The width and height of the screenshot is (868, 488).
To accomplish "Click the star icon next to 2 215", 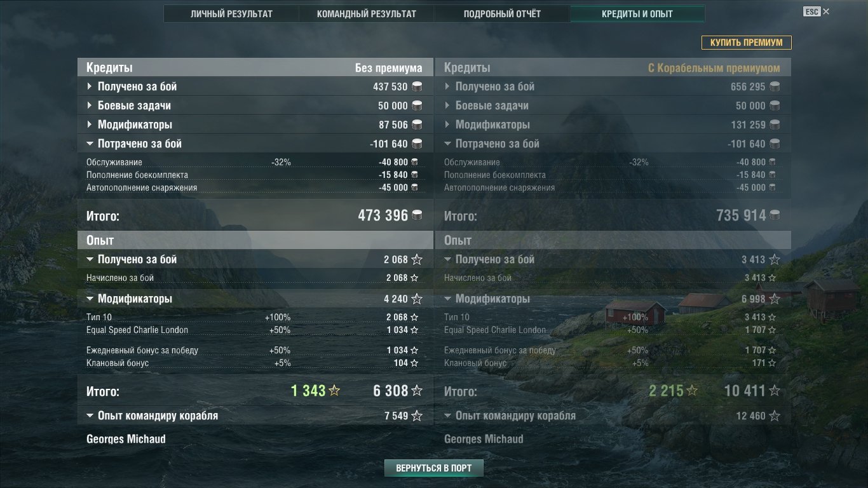I will point(692,391).
